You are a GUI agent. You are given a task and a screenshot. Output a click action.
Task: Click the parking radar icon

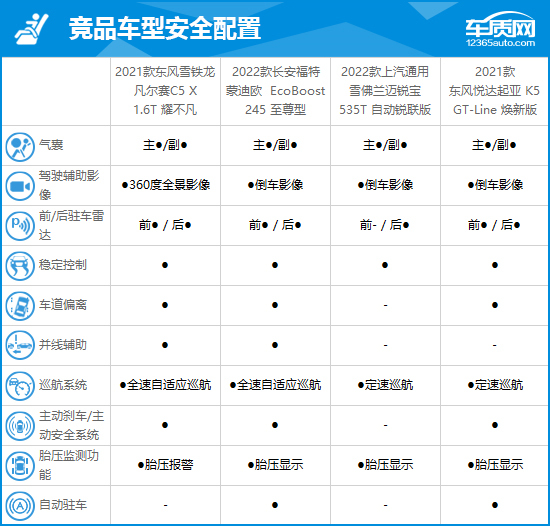coord(20,226)
